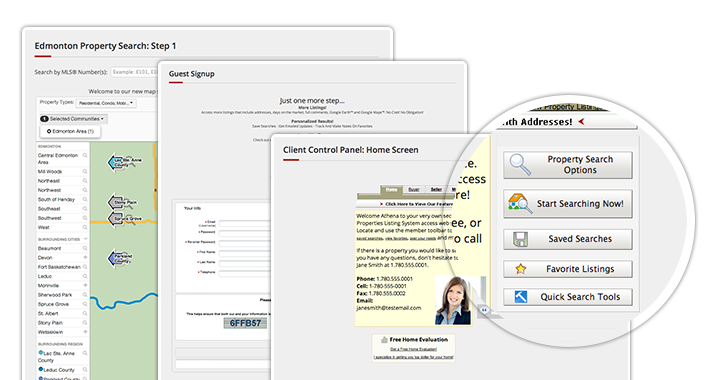This screenshot has height=380, width=712.
Task: Click the MLS number search field
Action: 134,72
